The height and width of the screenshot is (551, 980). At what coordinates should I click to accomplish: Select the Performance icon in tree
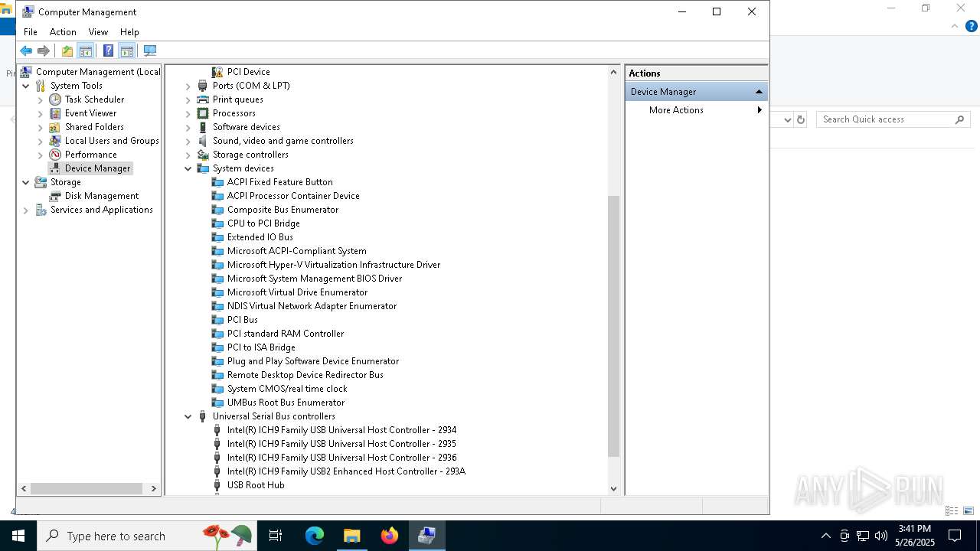[x=55, y=155]
